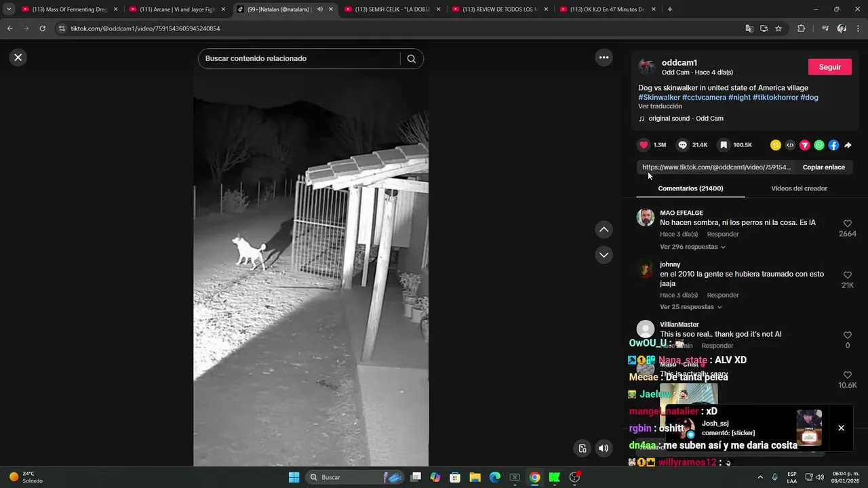Open File Explorer from taskbar
This screenshot has height=488, width=868.
[475, 477]
